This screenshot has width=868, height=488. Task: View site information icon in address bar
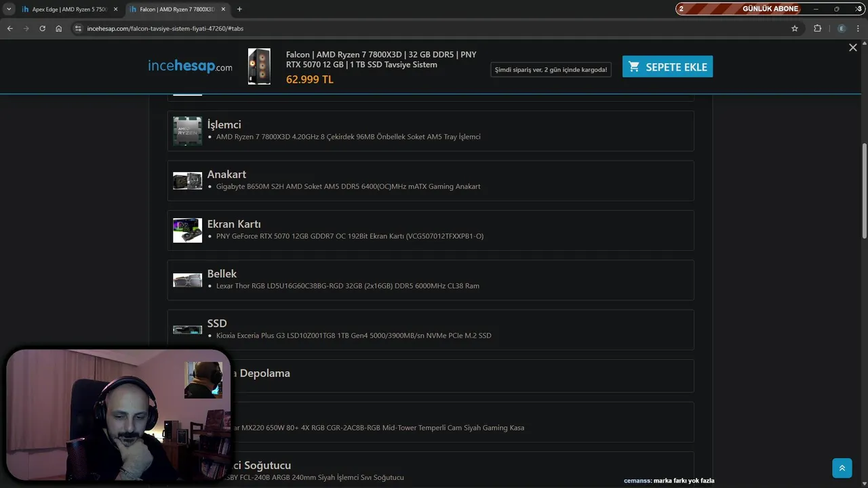(78, 28)
